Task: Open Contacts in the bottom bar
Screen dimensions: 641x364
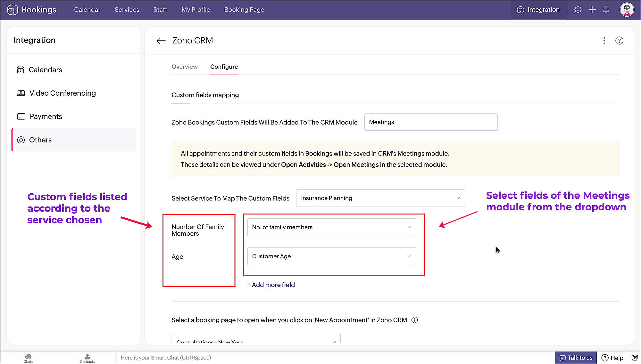Action: tap(87, 359)
